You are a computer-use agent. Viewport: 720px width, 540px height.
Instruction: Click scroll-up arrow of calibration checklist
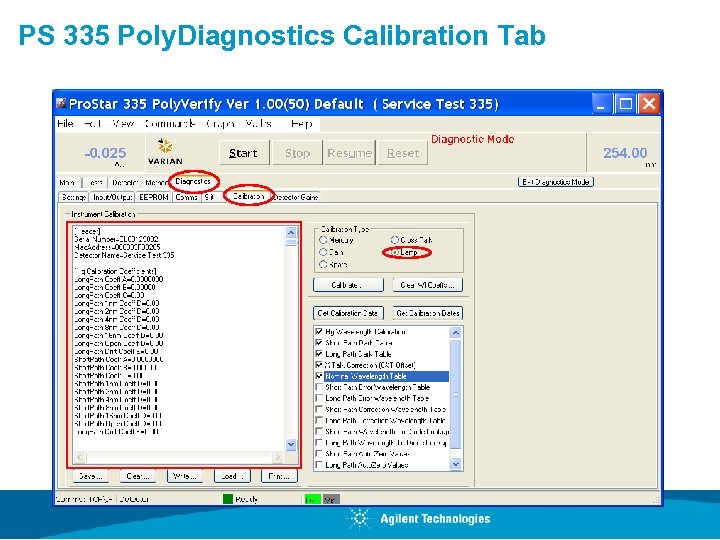tap(455, 332)
